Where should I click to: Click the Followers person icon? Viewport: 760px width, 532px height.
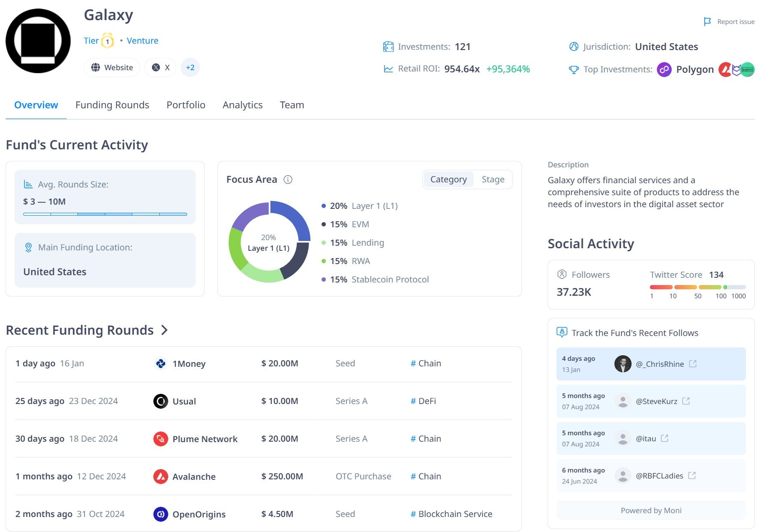pos(562,274)
